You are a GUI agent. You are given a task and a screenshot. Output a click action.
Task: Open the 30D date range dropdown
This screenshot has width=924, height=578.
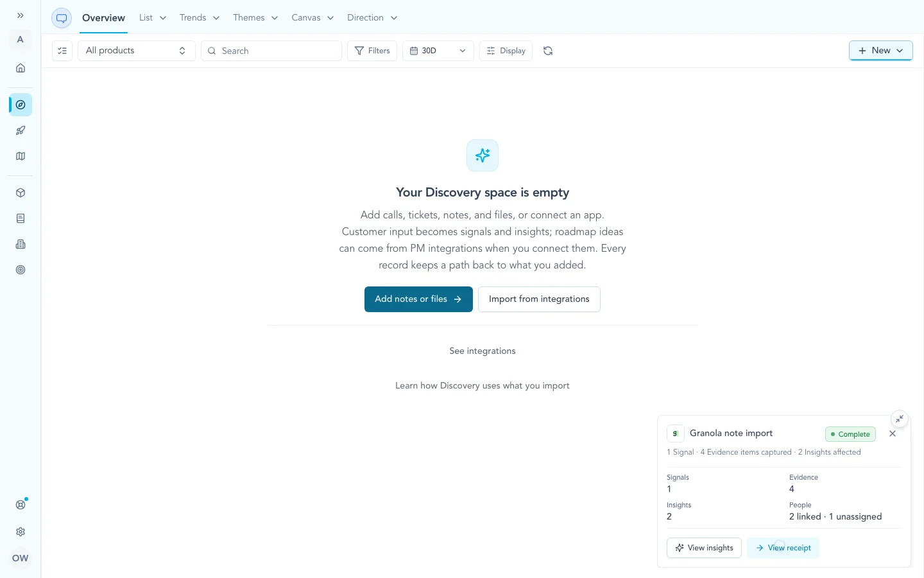click(x=438, y=51)
